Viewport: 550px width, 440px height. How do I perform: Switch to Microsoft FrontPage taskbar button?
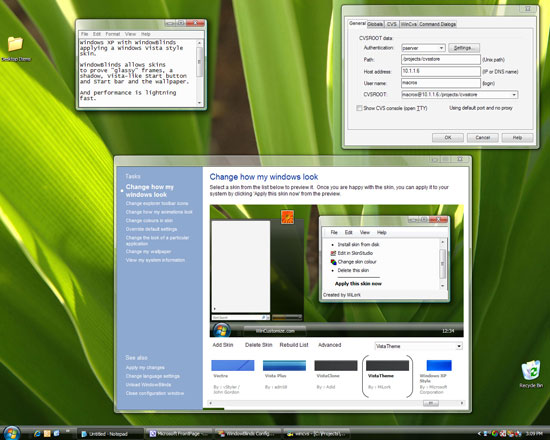179,434
